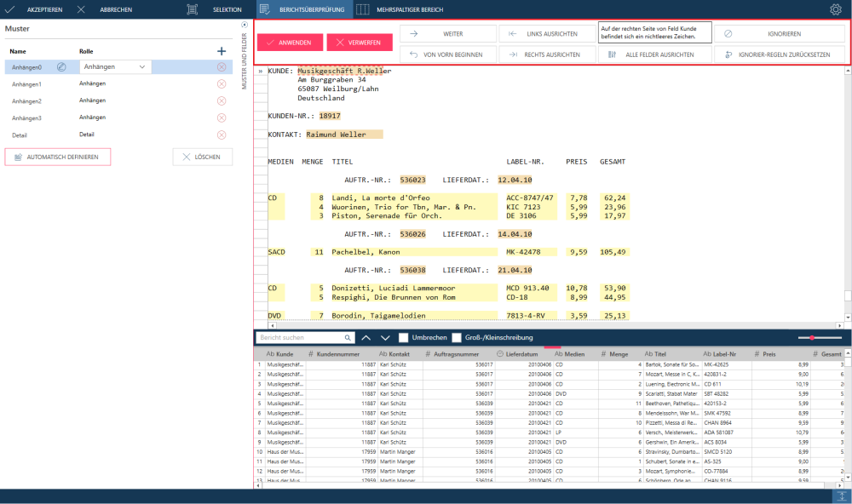852x504 pixels.
Task: Remove the Detail pattern using its red X
Action: [222, 135]
